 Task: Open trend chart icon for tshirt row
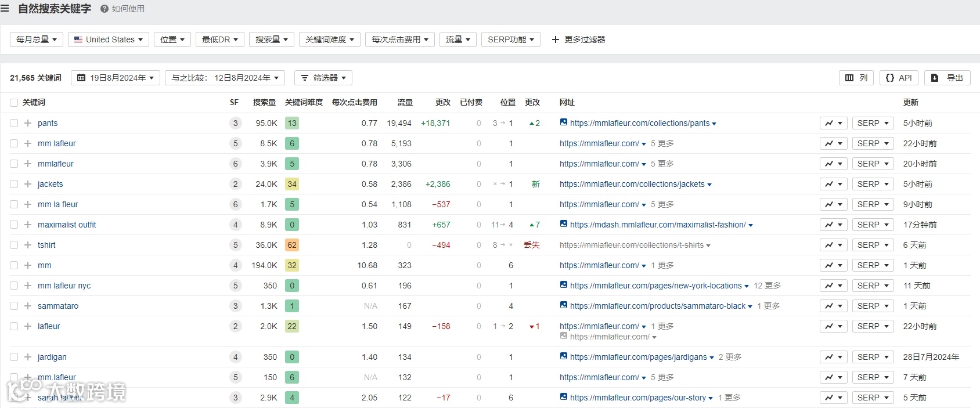point(834,245)
